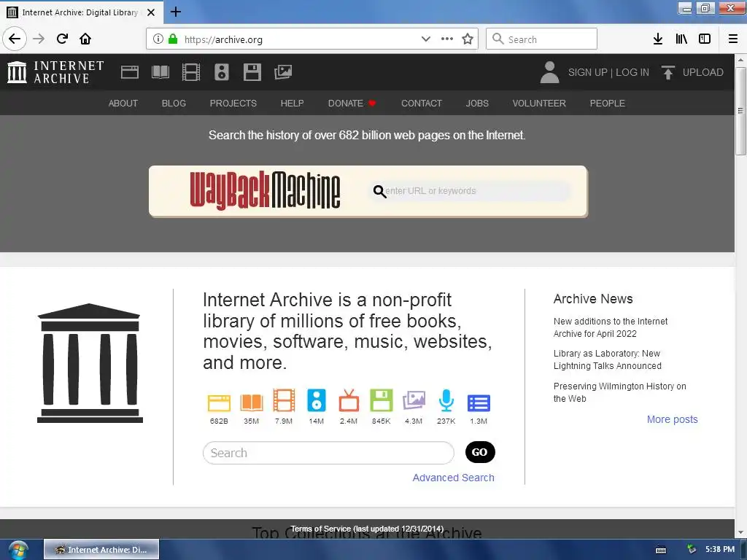The width and height of the screenshot is (747, 560).
Task: Open the DONATE menu item
Action: coord(352,104)
